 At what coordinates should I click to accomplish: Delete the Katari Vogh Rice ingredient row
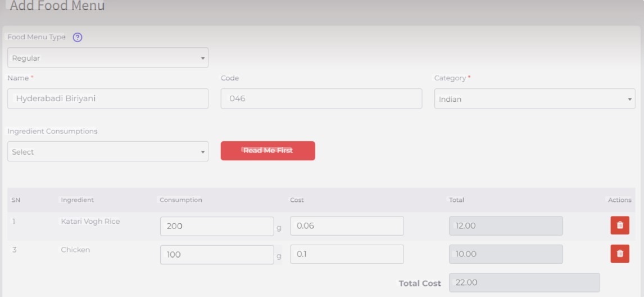coord(620,225)
